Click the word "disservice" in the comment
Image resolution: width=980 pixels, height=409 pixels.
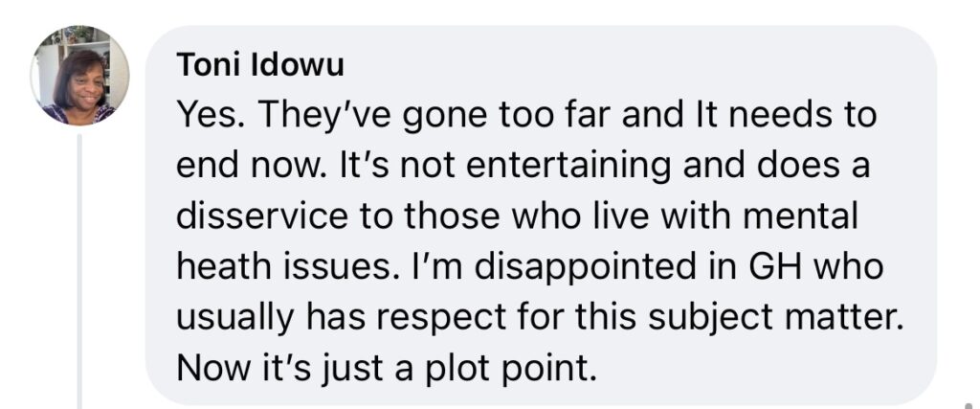pyautogui.click(x=262, y=216)
